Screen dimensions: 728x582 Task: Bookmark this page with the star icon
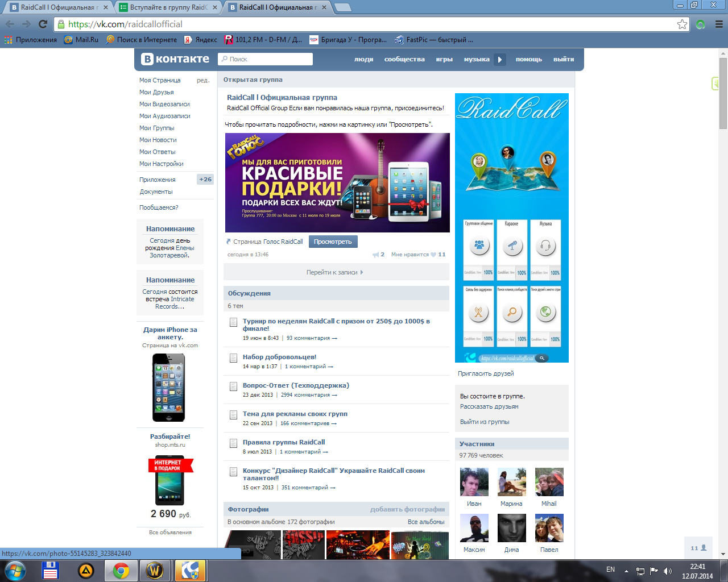pyautogui.click(x=682, y=24)
